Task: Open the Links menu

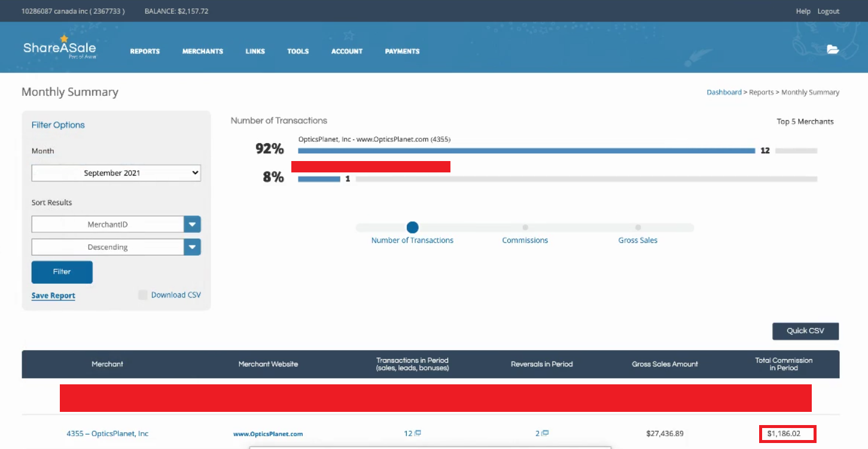Action: pos(255,51)
